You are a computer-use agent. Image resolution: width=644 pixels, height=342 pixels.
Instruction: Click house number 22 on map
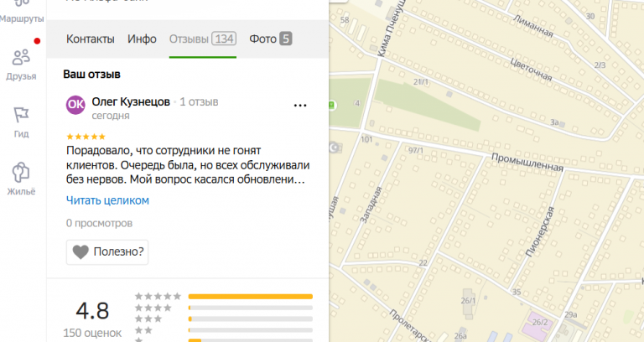(423, 263)
